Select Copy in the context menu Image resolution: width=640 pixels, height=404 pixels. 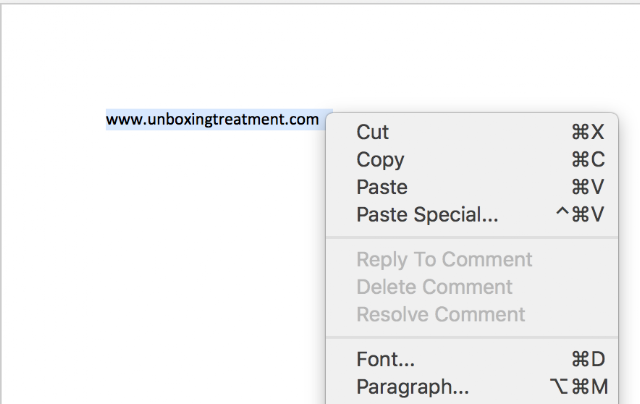[x=472, y=160]
